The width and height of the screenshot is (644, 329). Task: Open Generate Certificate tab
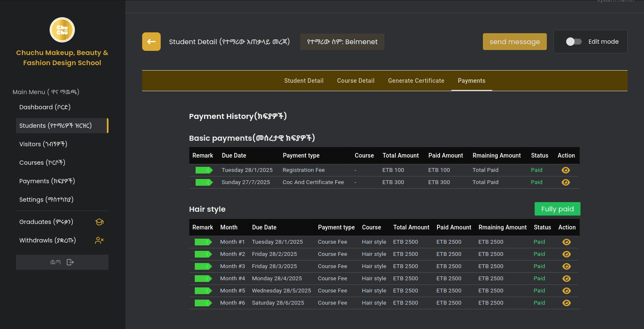(416, 81)
